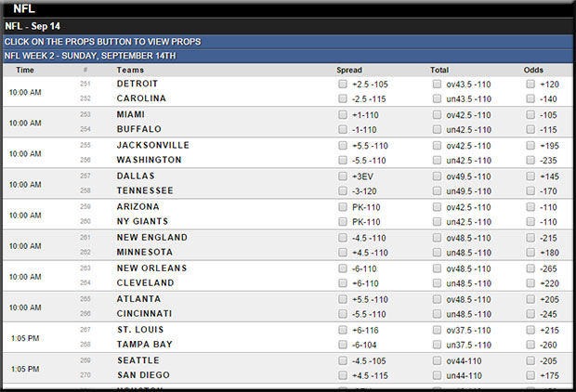The height and width of the screenshot is (392, 576).
Task: Click the Time column header
Action: [x=24, y=70]
